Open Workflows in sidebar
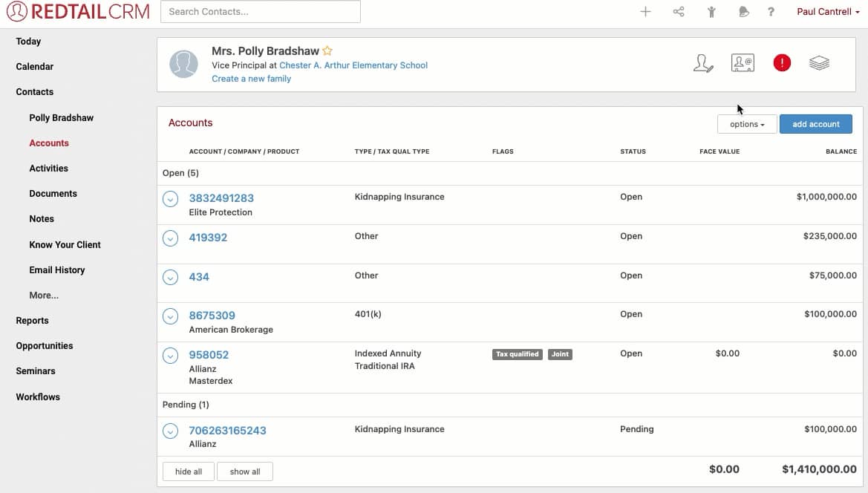 38,396
